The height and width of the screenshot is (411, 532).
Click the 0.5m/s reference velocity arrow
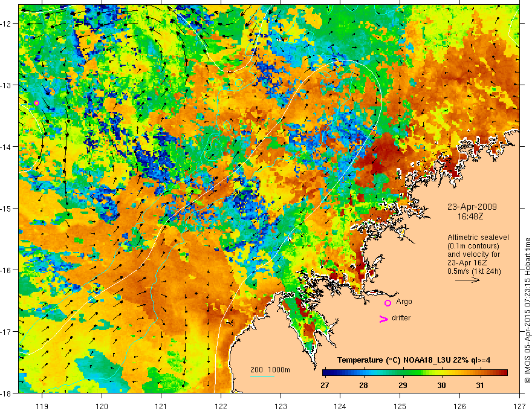tap(467, 280)
